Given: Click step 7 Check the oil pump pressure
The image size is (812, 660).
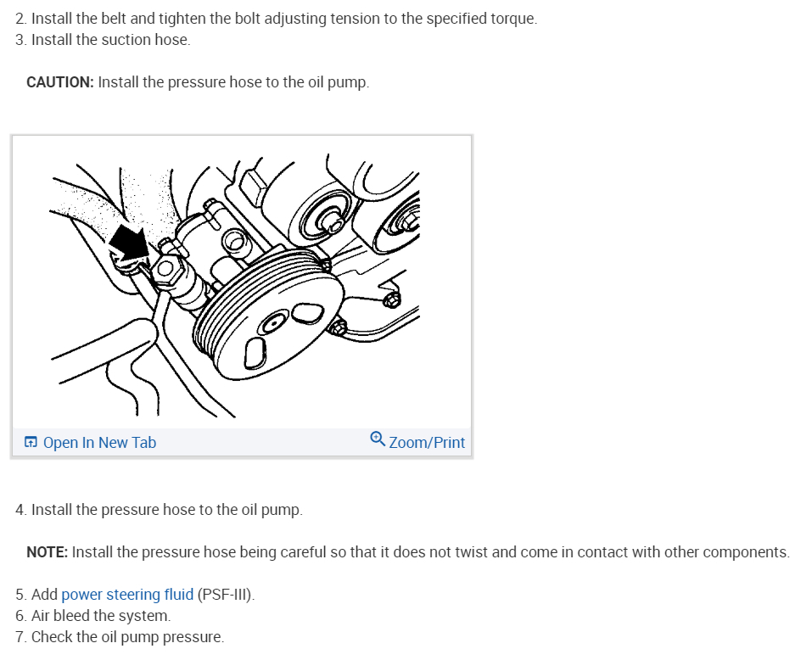Looking at the screenshot, I should (120, 637).
